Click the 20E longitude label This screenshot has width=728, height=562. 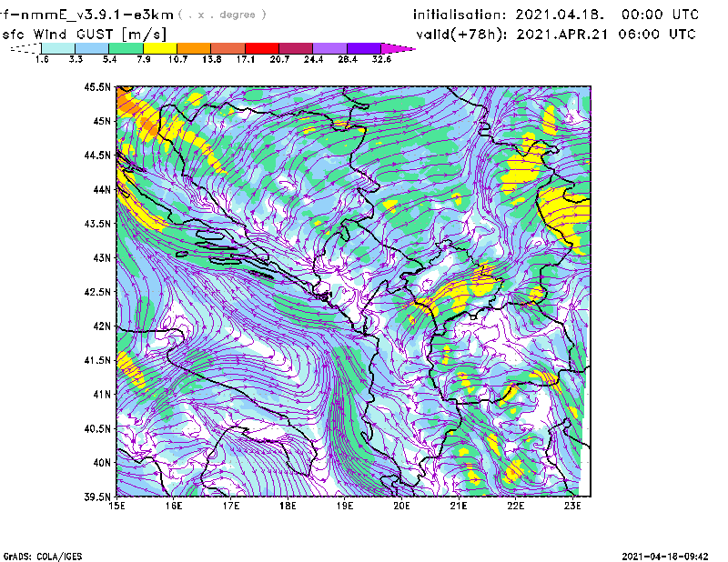(x=401, y=506)
